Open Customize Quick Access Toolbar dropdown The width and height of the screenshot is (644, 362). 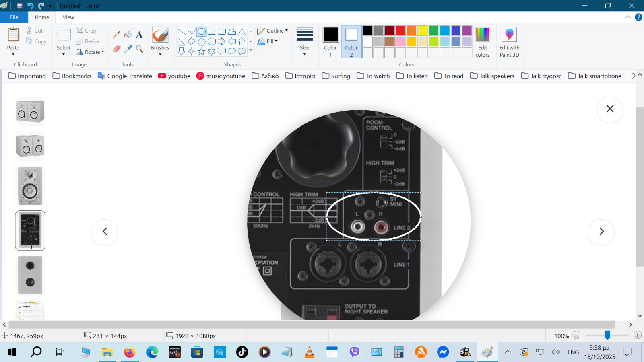(x=50, y=6)
